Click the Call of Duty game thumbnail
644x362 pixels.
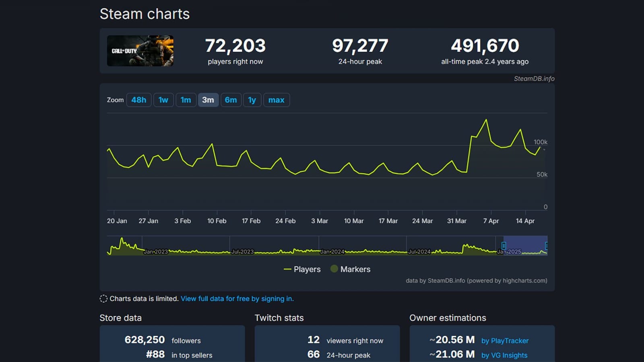[140, 51]
